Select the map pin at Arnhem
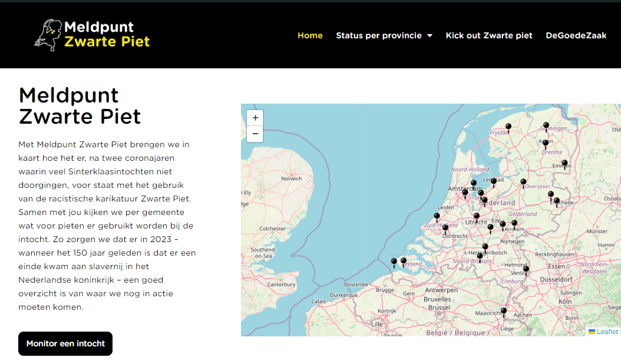This screenshot has width=621, height=364. [x=514, y=224]
